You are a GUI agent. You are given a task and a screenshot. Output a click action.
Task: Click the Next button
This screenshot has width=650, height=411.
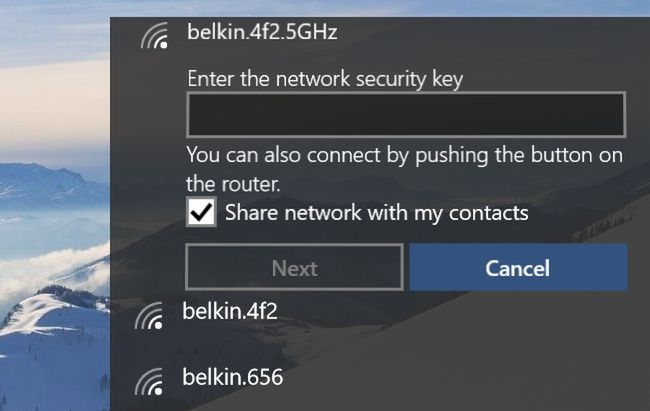click(x=294, y=268)
